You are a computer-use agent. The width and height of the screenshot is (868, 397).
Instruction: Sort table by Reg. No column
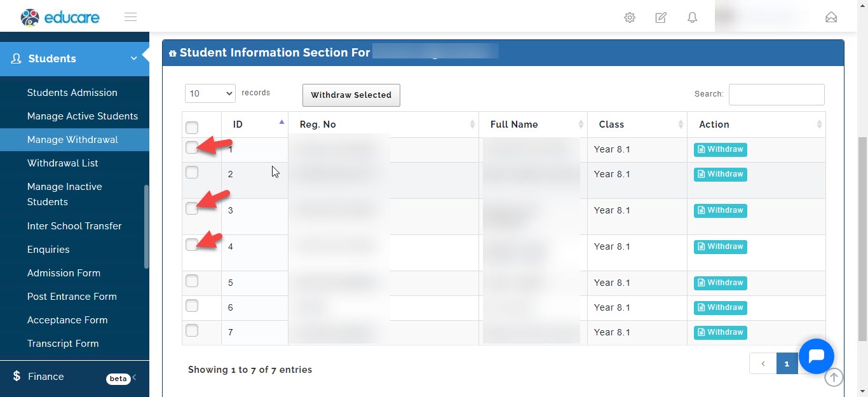point(383,124)
